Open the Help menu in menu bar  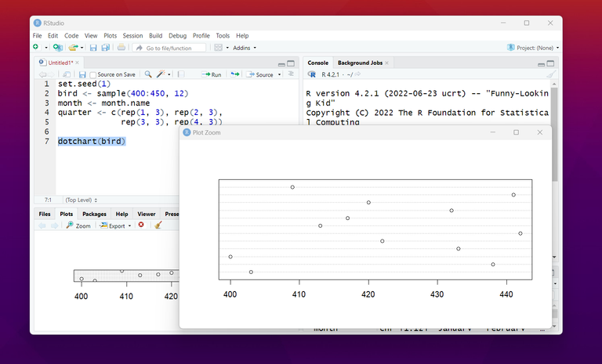tap(242, 36)
